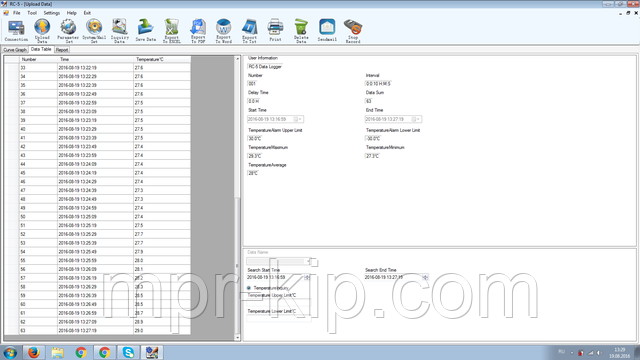Click the Stop Record icon

[353, 31]
